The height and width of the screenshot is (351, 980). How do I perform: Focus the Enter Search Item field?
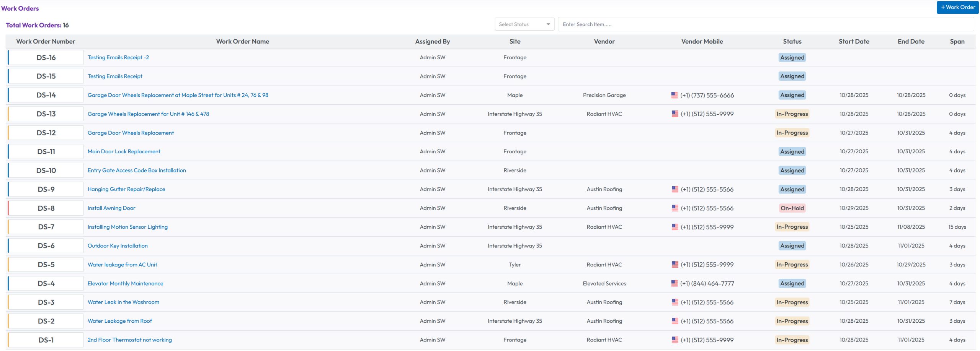[x=766, y=24]
